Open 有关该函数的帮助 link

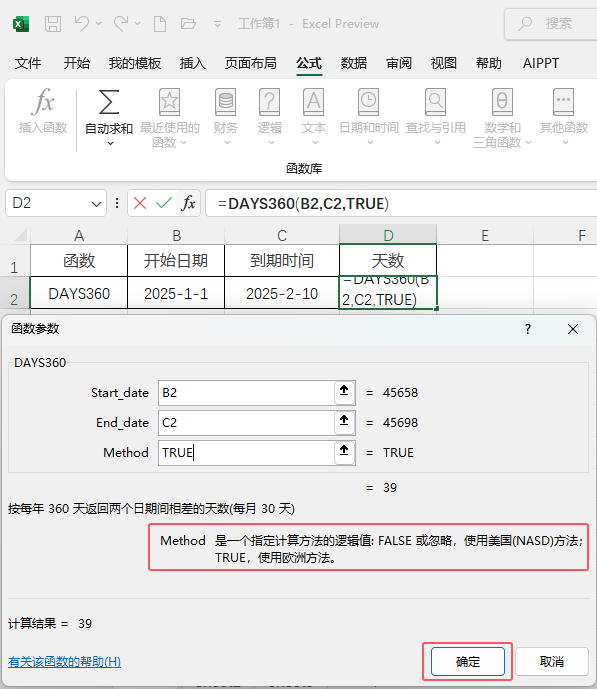point(64,661)
